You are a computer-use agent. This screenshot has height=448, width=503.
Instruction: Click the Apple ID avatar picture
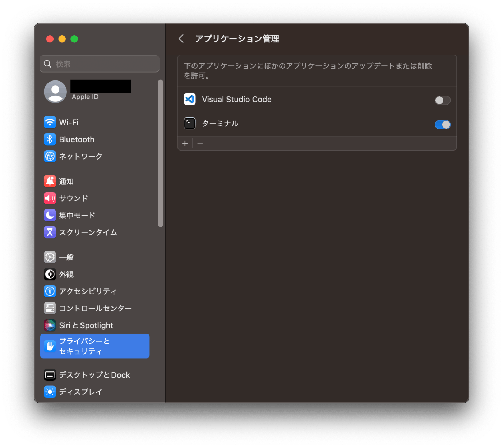(x=55, y=92)
